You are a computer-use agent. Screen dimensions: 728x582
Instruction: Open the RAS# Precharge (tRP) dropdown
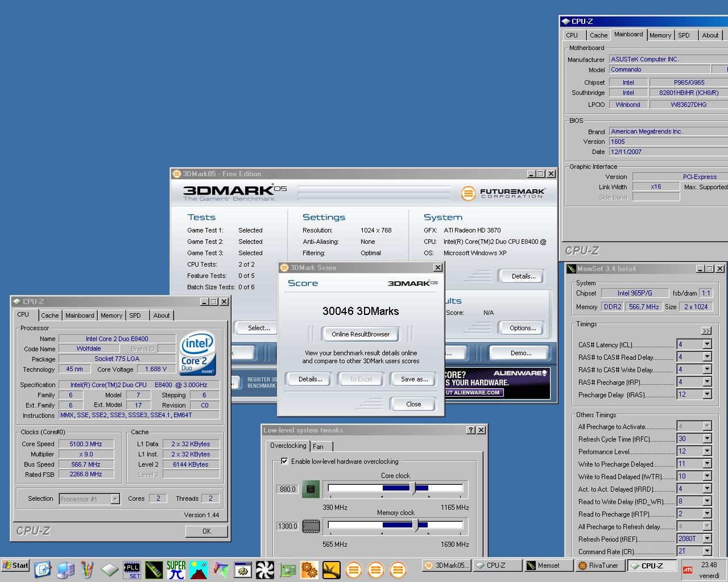point(707,381)
